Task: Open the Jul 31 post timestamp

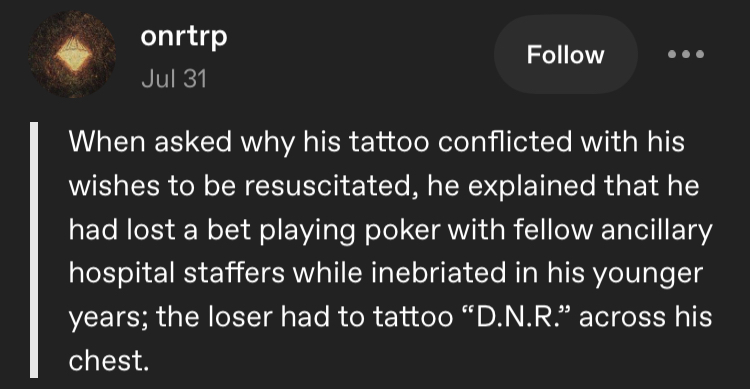Action: pyautogui.click(x=174, y=78)
